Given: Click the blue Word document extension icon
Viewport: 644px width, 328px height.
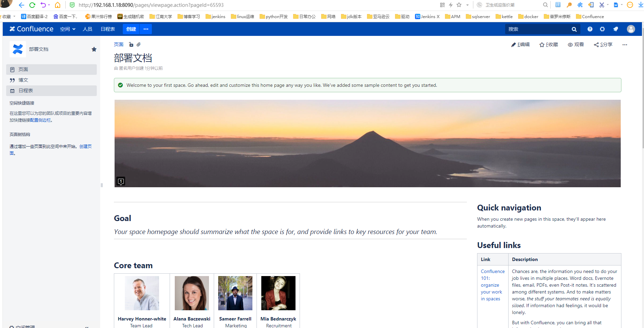Looking at the screenshot, I should [616, 5].
